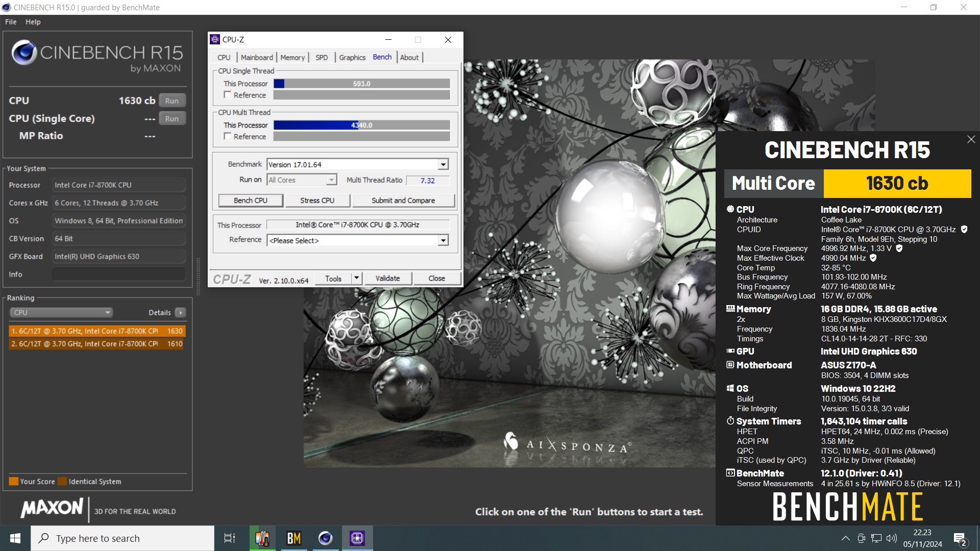Open the Help menu
This screenshot has width=980, height=551.
[x=33, y=22]
